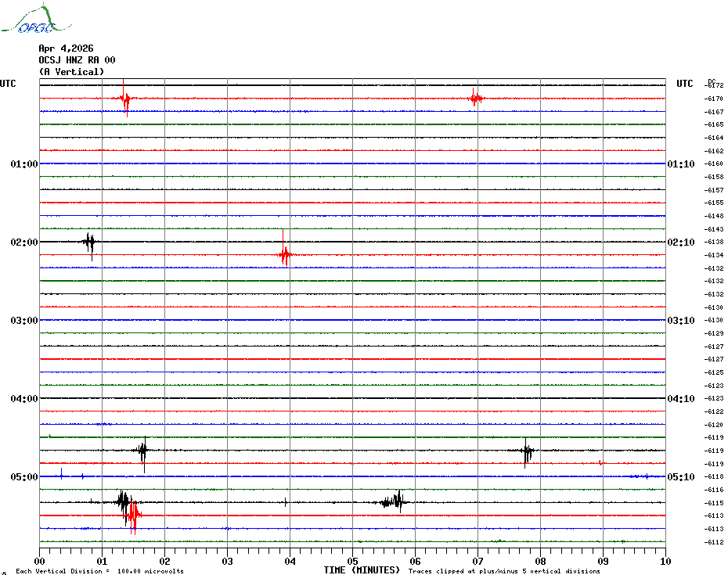
Task: Select the 10 tick label on time axis
Action: click(665, 561)
